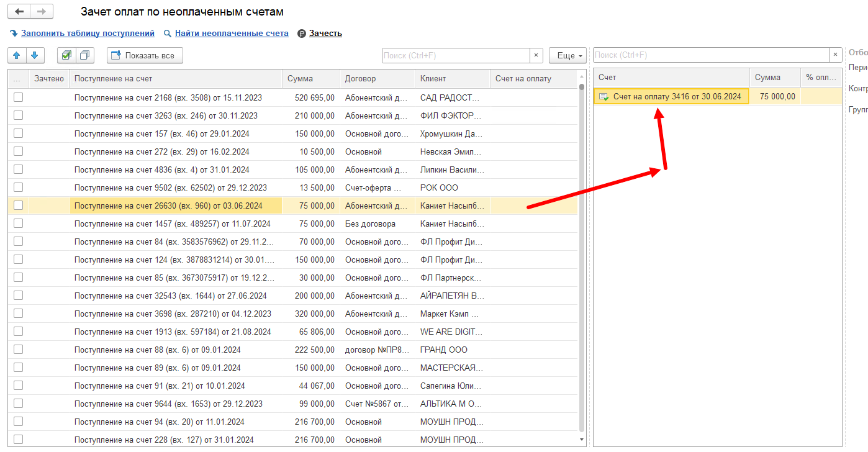Viewport: 868px width, 452px height.
Task: Sort by Договор column header
Action: [x=377, y=79]
